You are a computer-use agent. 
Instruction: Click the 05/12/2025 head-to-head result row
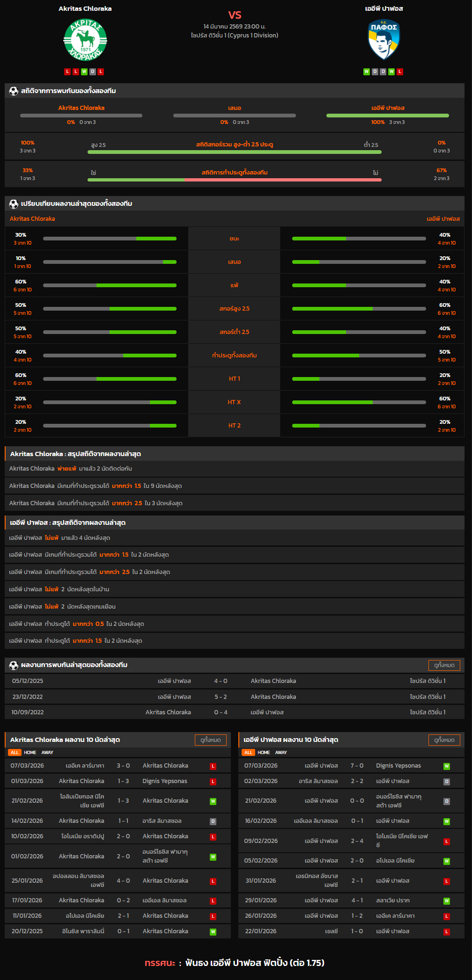[234, 681]
